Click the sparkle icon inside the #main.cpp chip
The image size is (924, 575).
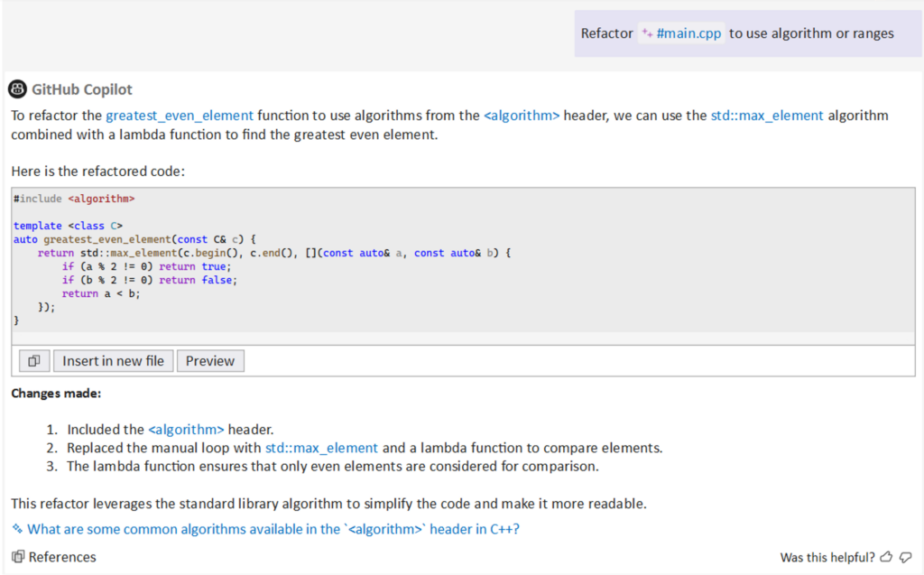click(x=649, y=32)
